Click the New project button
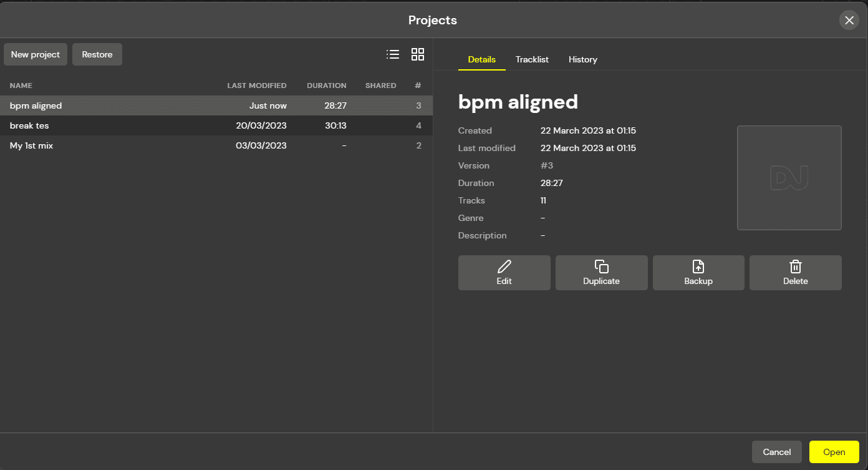The width and height of the screenshot is (868, 470). [x=36, y=54]
